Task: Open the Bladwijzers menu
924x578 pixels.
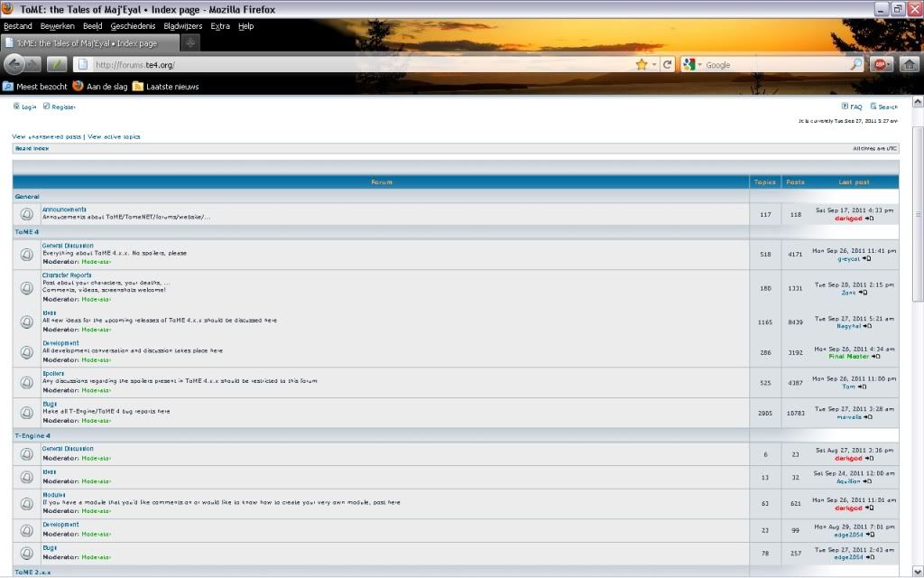Action: coord(182,26)
